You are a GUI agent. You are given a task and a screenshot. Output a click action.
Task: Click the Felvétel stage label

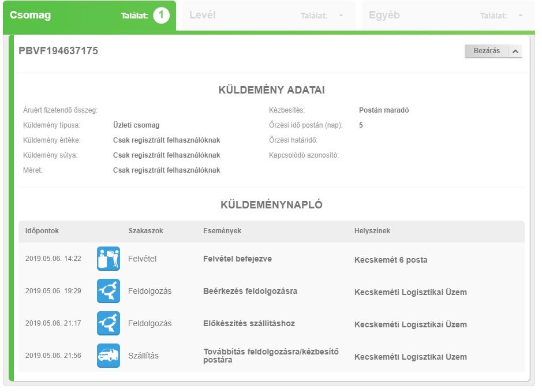point(142,259)
